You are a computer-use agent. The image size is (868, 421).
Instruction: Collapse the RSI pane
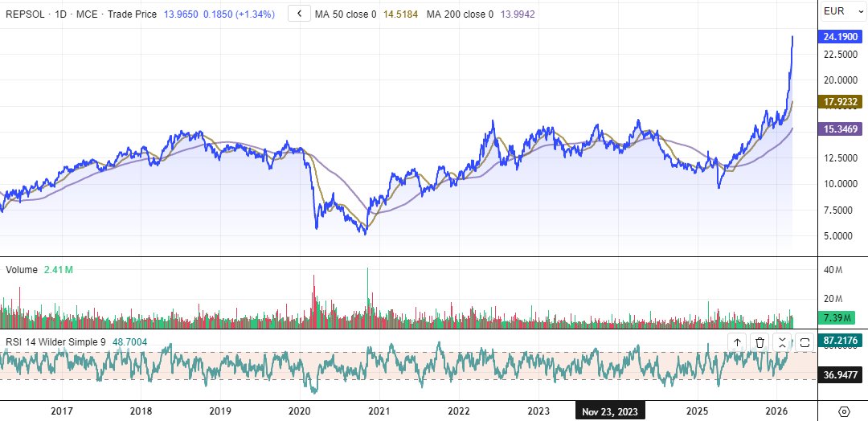(782, 342)
